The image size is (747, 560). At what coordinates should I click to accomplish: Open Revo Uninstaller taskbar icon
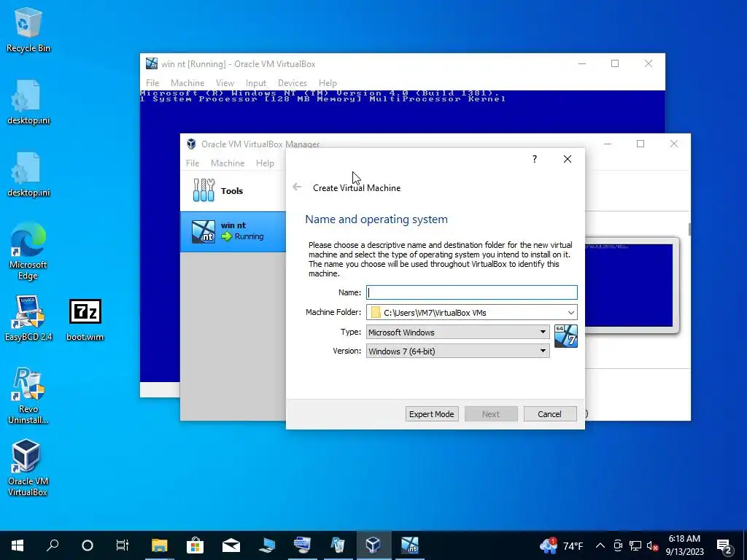tap(338, 545)
